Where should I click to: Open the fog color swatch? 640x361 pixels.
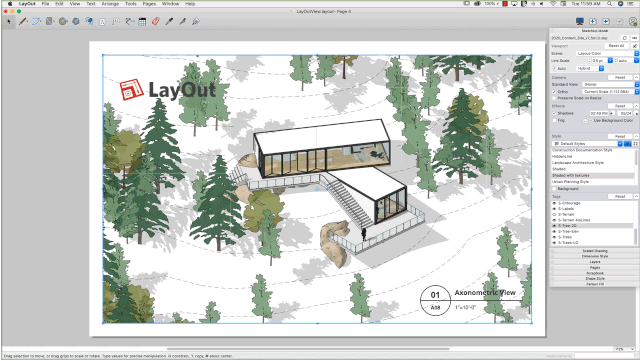[x=585, y=120]
